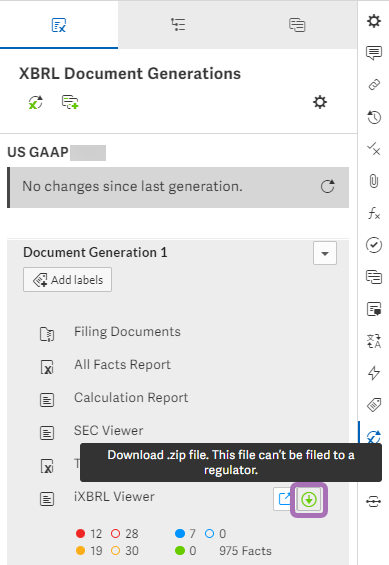Open the formula fx panel
Viewport: 389px width, 565px height.
tap(374, 213)
